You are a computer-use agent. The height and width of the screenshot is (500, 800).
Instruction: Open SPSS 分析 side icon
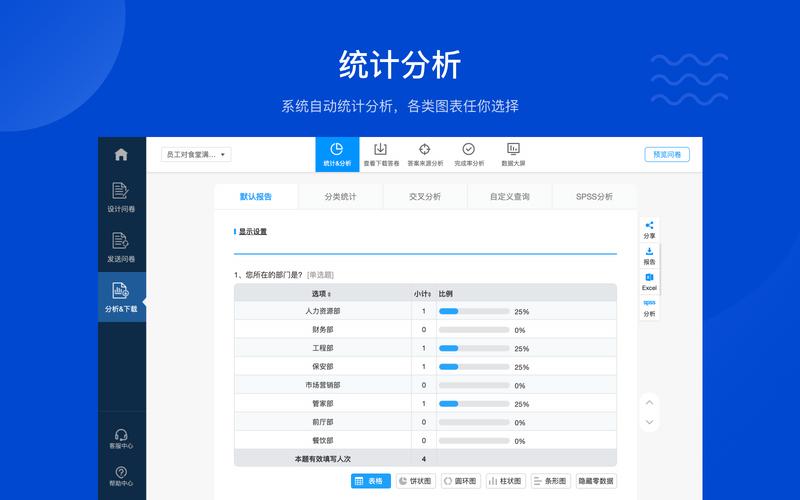[649, 308]
